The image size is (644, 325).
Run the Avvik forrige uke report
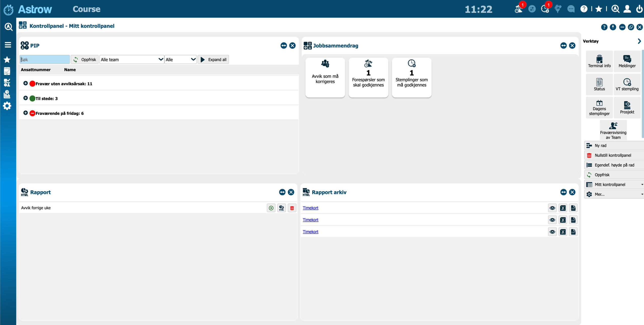point(271,208)
